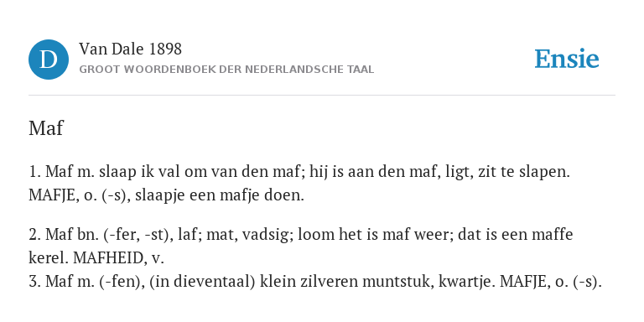Click the blue circular D icon
The height and width of the screenshot is (322, 644).
click(49, 60)
